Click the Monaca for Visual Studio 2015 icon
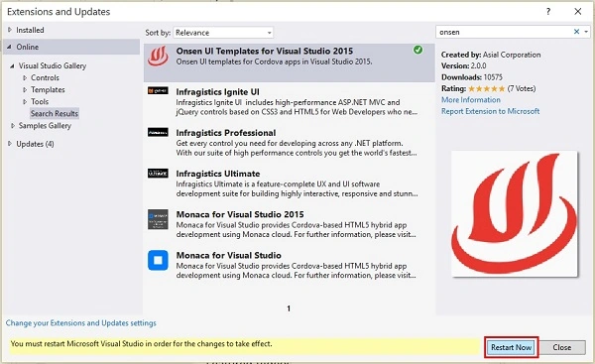595x364 pixels. click(158, 219)
